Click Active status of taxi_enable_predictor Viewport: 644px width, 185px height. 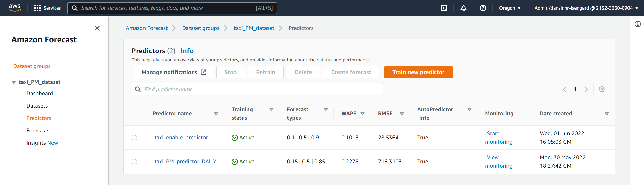point(243,138)
